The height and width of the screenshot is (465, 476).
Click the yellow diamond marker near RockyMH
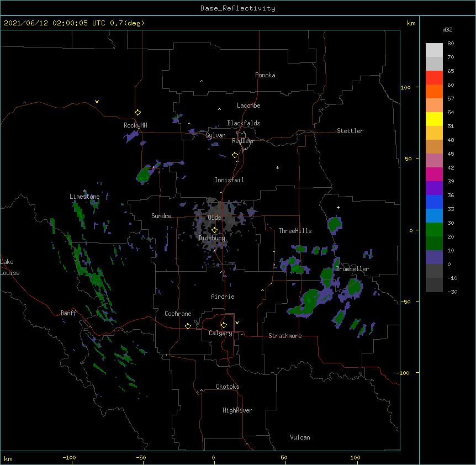137,113
